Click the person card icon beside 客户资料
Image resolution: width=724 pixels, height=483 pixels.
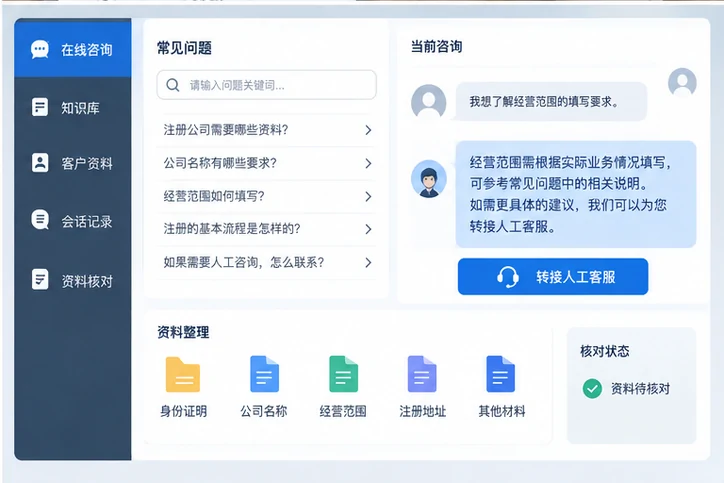pyautogui.click(x=40, y=163)
